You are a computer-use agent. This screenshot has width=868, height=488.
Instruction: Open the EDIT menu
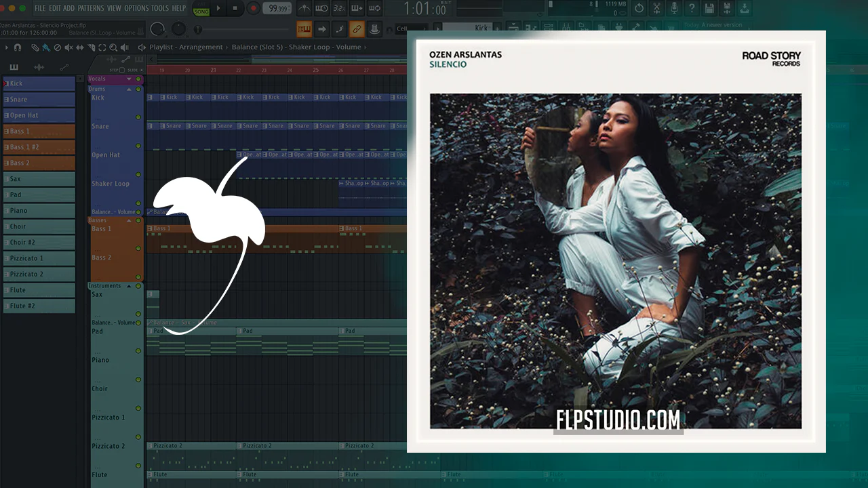(x=54, y=8)
